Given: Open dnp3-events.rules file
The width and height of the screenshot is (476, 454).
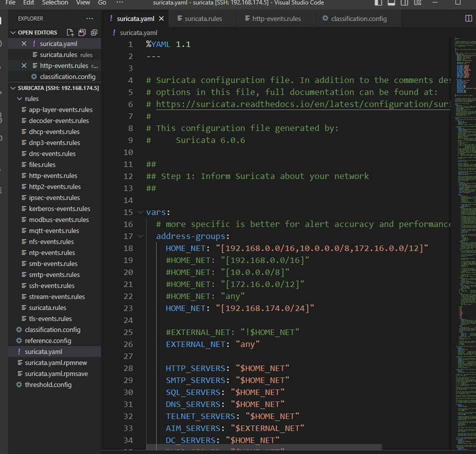Looking at the screenshot, I should pos(55,142).
